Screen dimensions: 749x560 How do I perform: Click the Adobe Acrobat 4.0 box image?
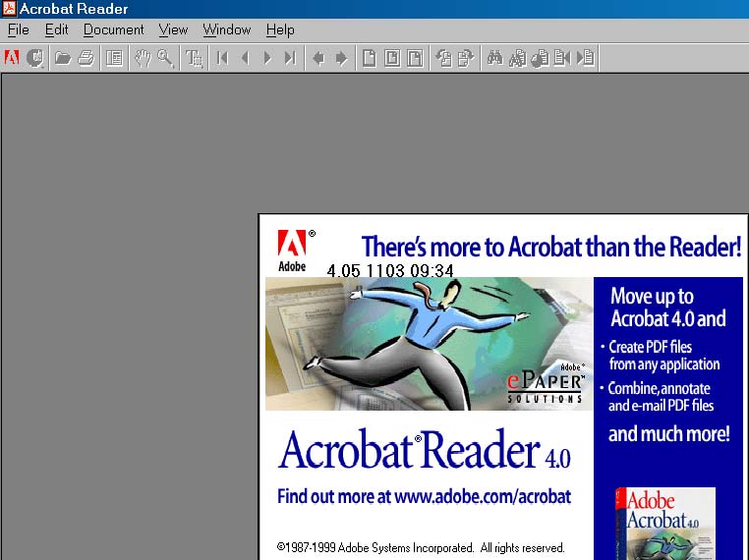coord(664,524)
